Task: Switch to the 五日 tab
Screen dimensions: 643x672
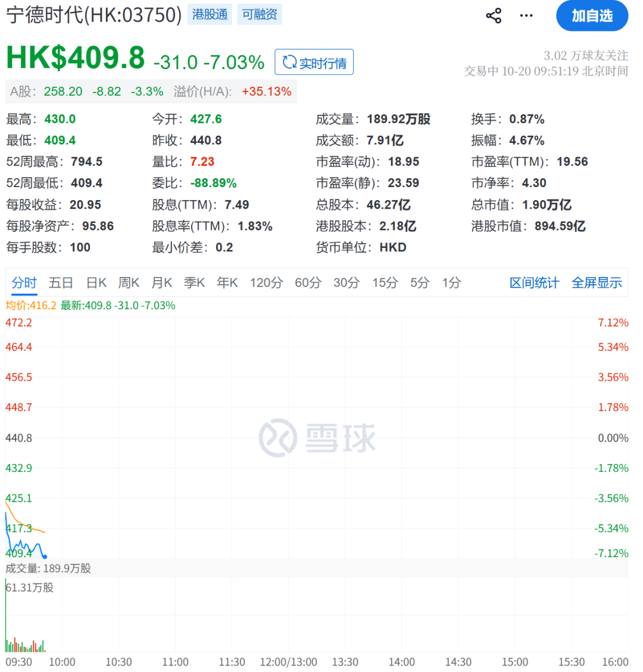Action: click(x=61, y=283)
